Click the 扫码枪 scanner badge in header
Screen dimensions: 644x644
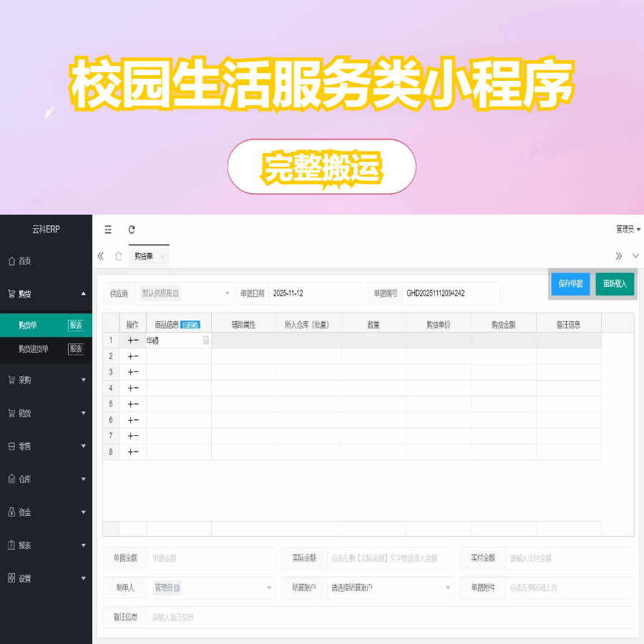point(190,324)
